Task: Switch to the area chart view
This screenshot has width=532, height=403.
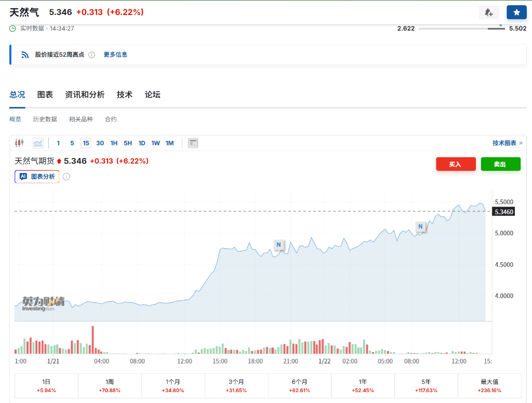Action: (x=37, y=143)
